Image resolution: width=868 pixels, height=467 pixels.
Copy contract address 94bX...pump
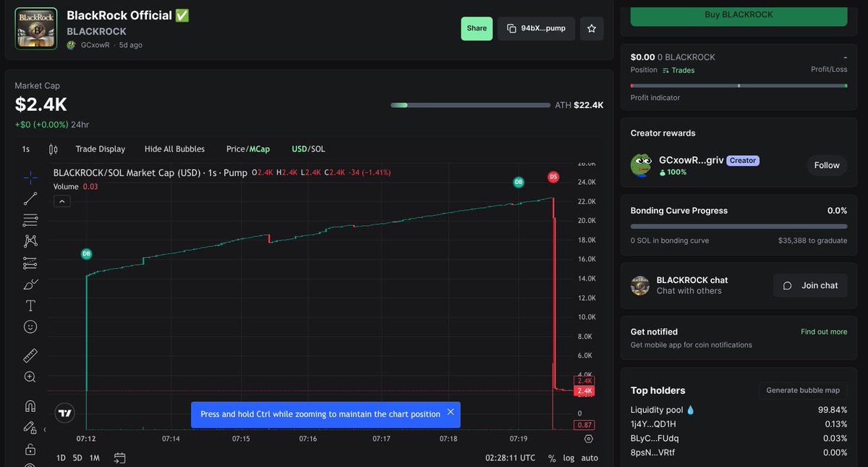(536, 28)
